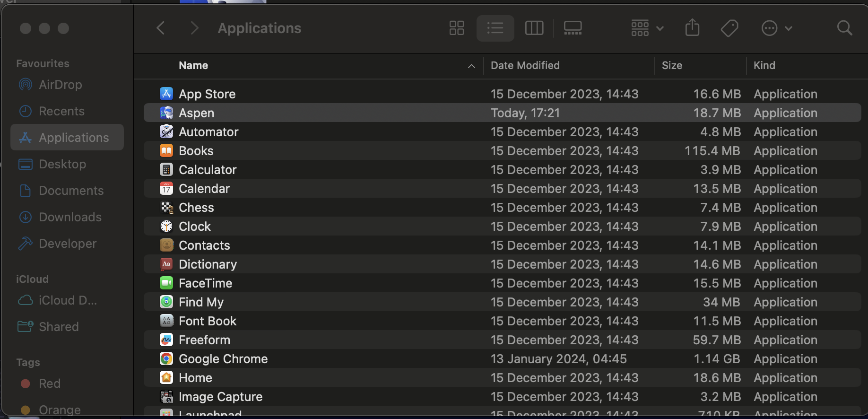Select the Freeform icon
This screenshot has height=419, width=868.
click(166, 340)
